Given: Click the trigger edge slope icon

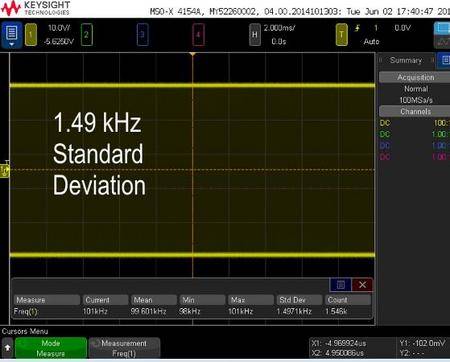Looking at the screenshot, I should (x=357, y=28).
